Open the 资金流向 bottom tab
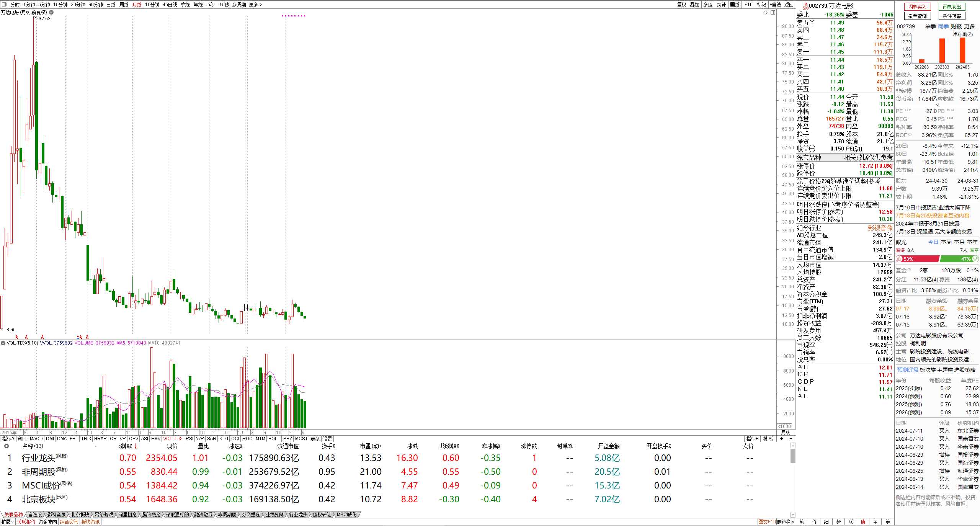Viewport: 980px width, 526px height. [x=47, y=522]
